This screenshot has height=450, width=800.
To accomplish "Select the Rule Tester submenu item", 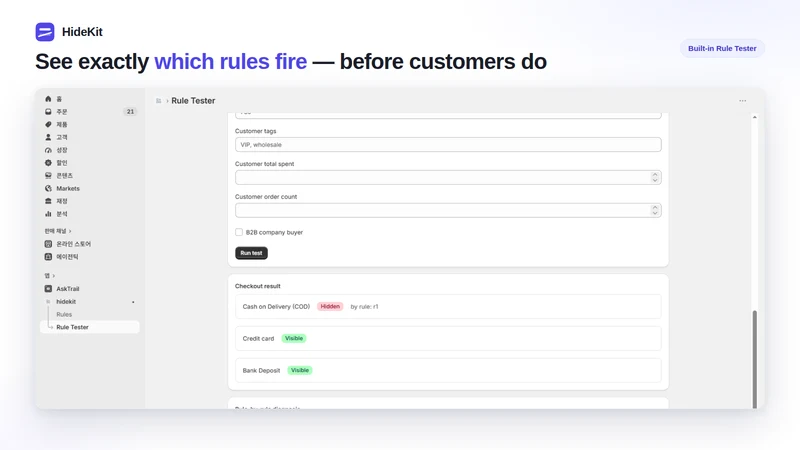I will coord(90,327).
